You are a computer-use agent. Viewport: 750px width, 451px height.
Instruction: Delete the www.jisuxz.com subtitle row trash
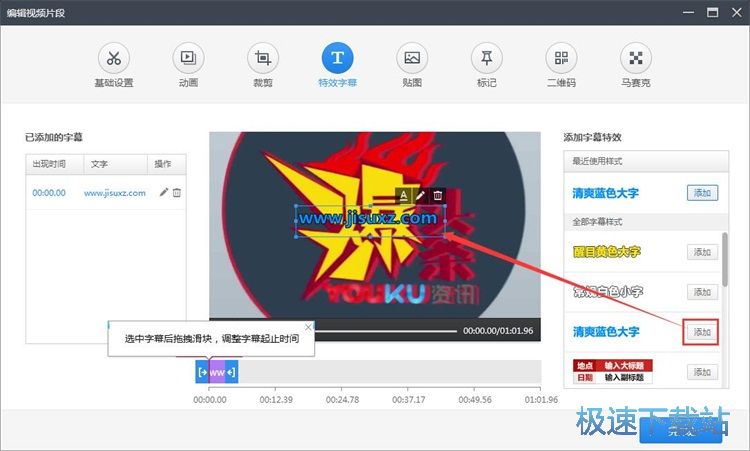[x=177, y=193]
